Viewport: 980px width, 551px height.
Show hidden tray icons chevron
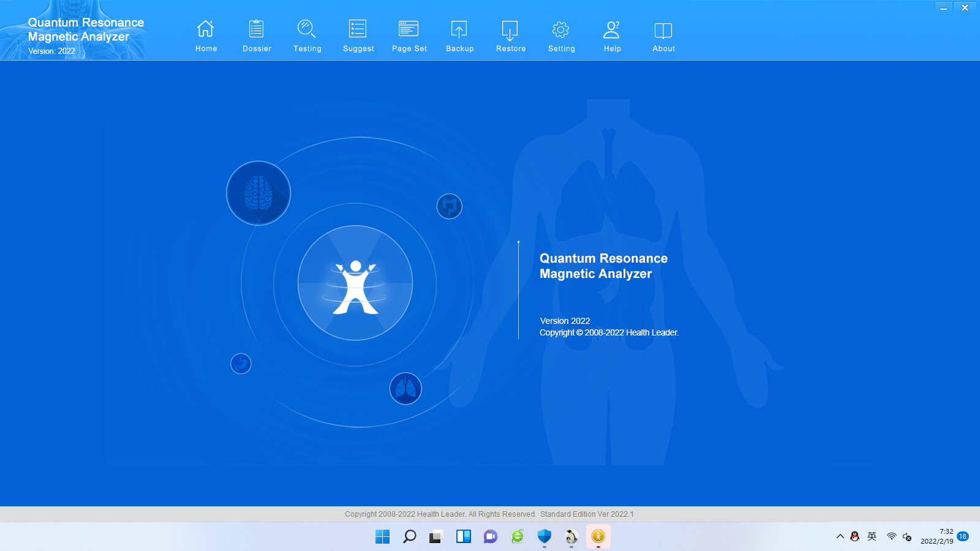[x=840, y=537]
